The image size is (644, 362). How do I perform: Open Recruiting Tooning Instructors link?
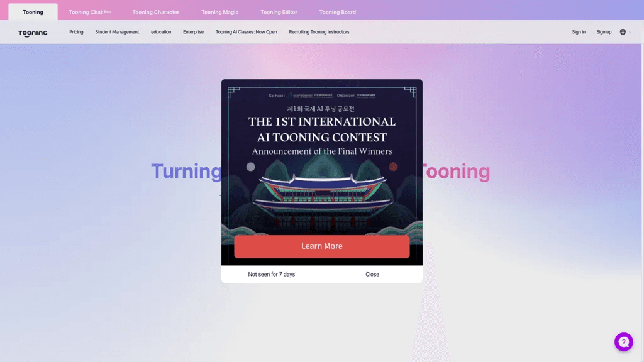click(319, 32)
